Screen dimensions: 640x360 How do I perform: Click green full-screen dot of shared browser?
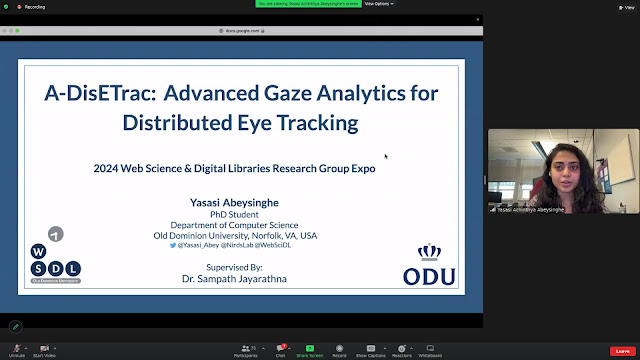[17, 31]
